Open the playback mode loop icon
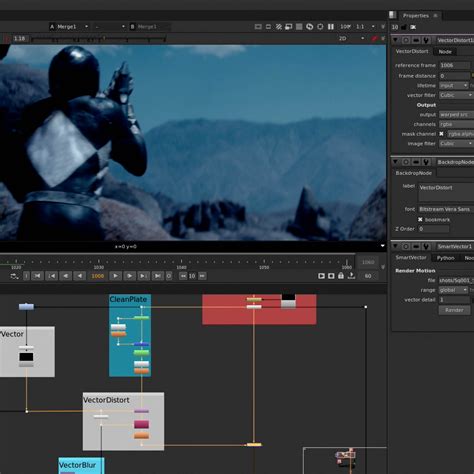Viewport: 474px width, 474px height. (14, 276)
